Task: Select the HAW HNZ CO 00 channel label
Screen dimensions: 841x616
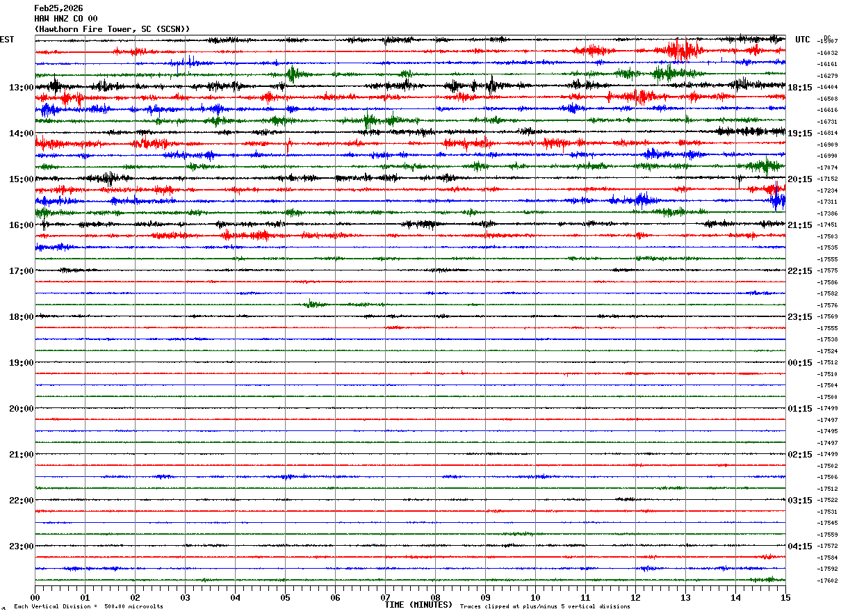Action: pyautogui.click(x=66, y=19)
